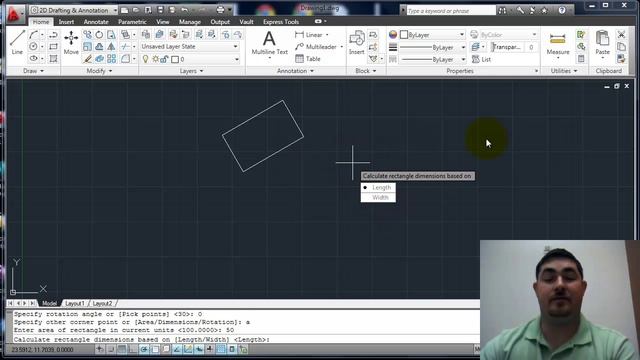Select the Array tool in Modify panel

111,59
